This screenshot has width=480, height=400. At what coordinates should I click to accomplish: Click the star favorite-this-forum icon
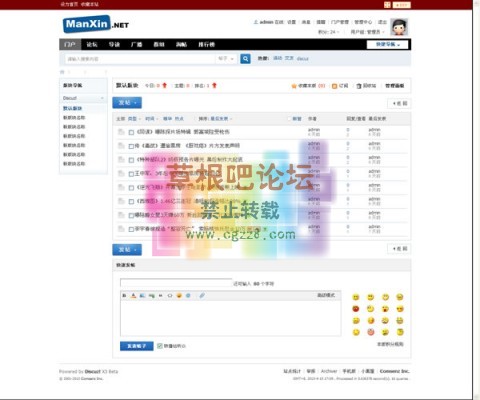[294, 86]
